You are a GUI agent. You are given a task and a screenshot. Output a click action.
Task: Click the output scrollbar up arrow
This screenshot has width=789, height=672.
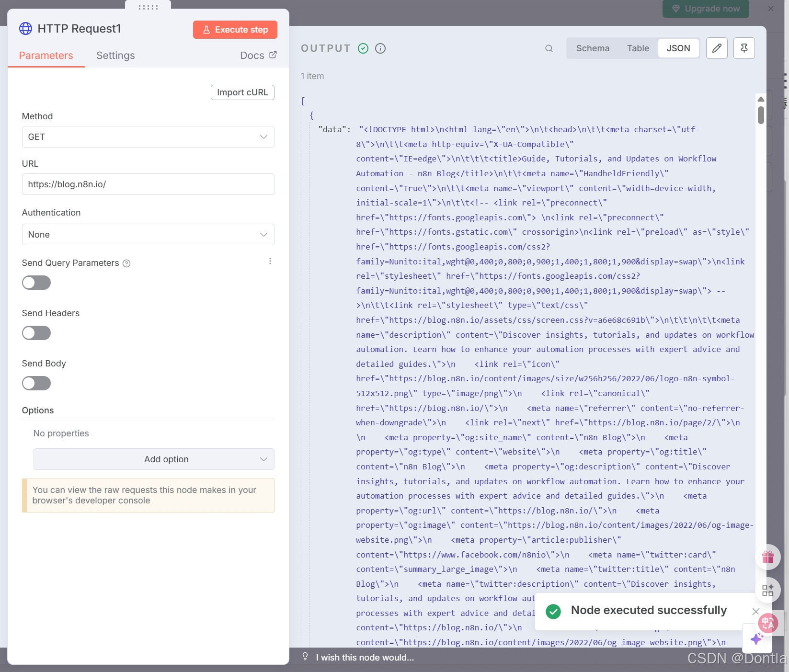pos(761,99)
